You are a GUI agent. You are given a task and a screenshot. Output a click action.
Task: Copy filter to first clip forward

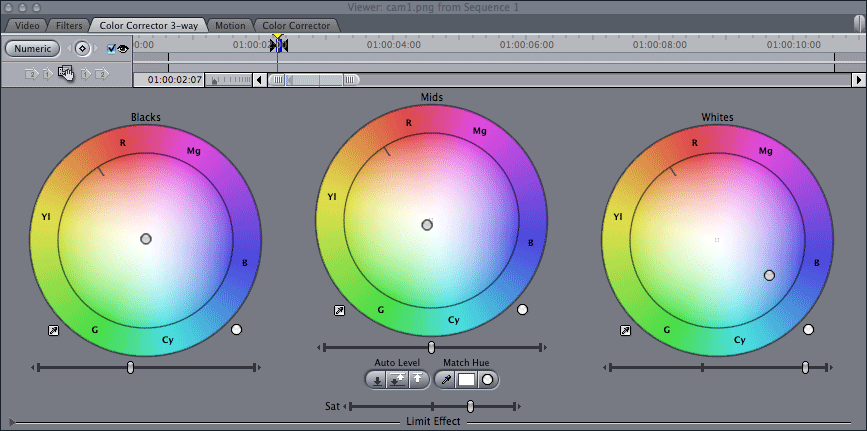pos(85,74)
